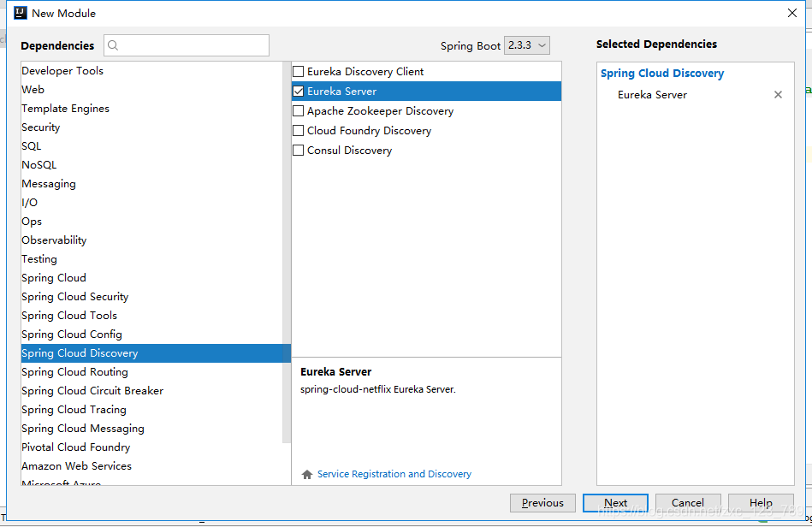
Task: Choose Spring Cloud Security category
Action: pos(152,297)
